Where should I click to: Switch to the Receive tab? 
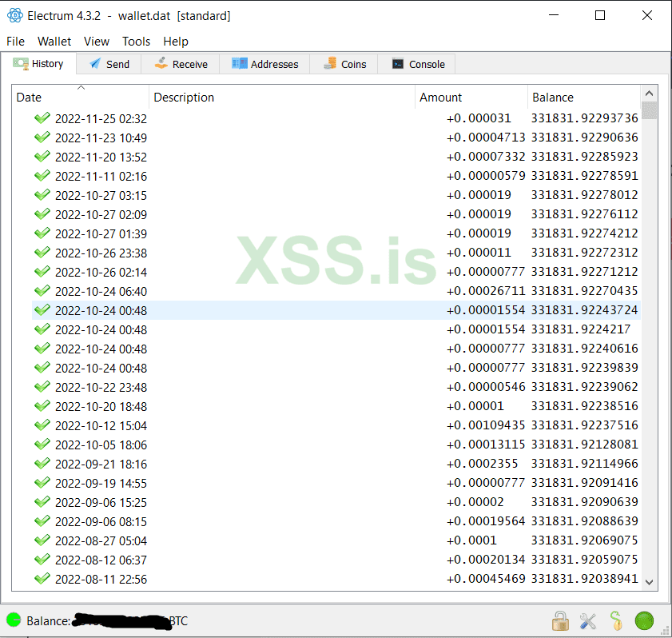181,64
